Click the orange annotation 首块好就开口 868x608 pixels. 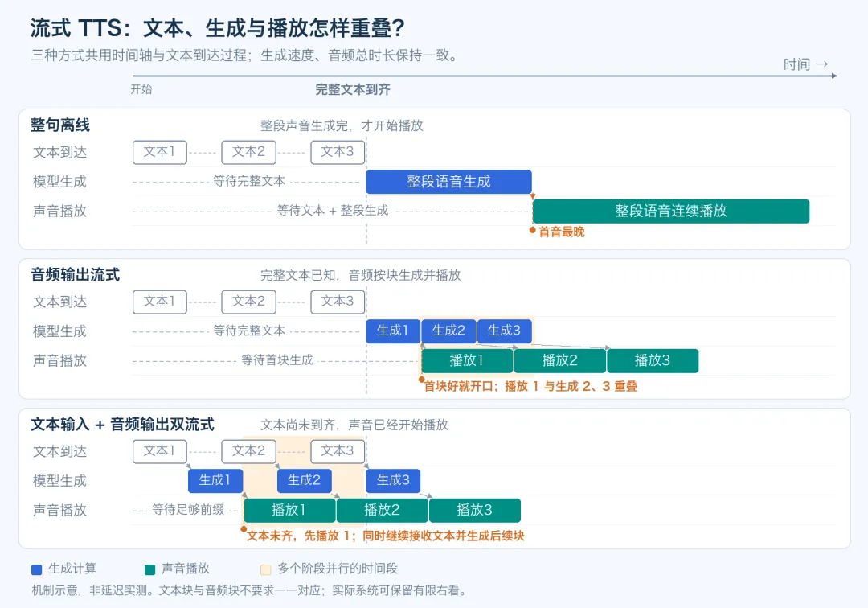(530, 387)
